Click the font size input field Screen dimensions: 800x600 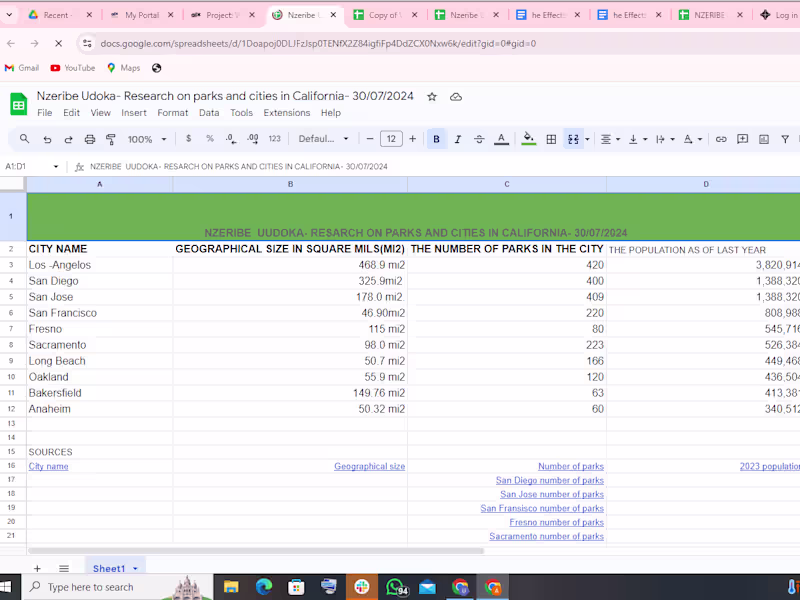point(391,139)
